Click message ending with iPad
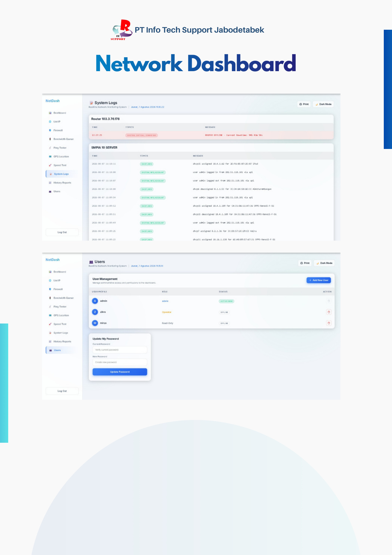 pyautogui.click(x=226, y=164)
